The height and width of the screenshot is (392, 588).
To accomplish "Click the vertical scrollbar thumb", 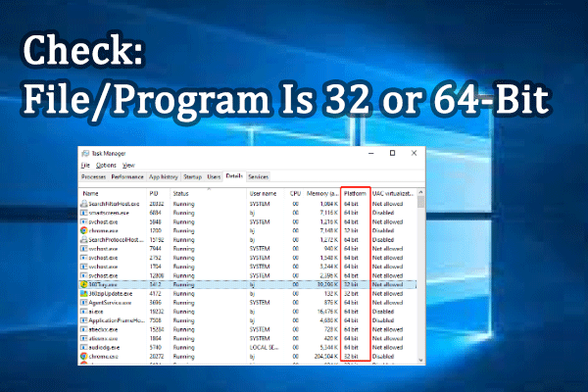I will [x=420, y=202].
